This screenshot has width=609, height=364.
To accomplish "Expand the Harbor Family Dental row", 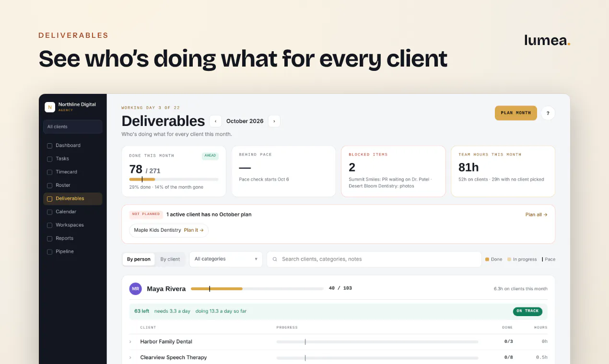I will click(130, 342).
